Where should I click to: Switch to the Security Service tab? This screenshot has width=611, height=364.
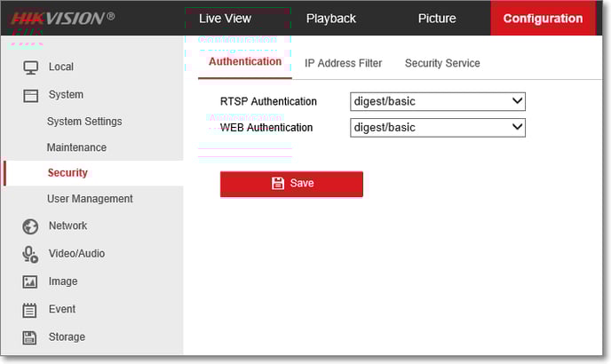coord(442,63)
